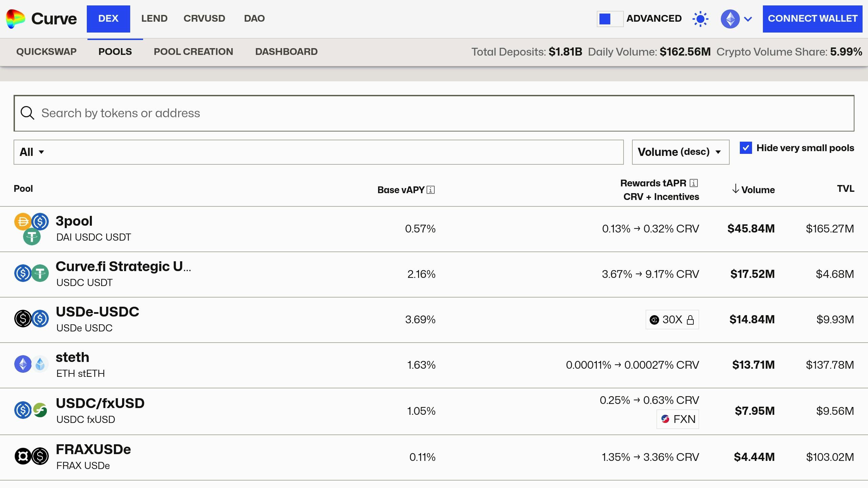Screen dimensions: 868x488
Task: Open the steth pool name
Action: [72, 357]
